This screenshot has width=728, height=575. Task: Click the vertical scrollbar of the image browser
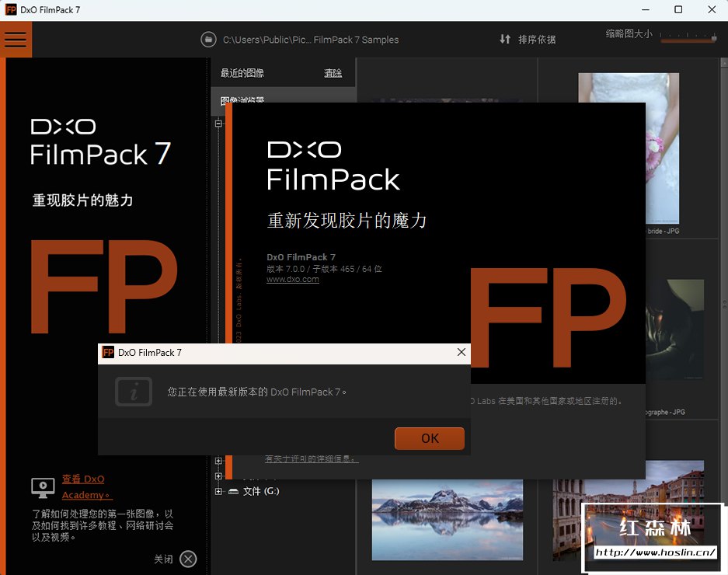[x=724, y=315]
